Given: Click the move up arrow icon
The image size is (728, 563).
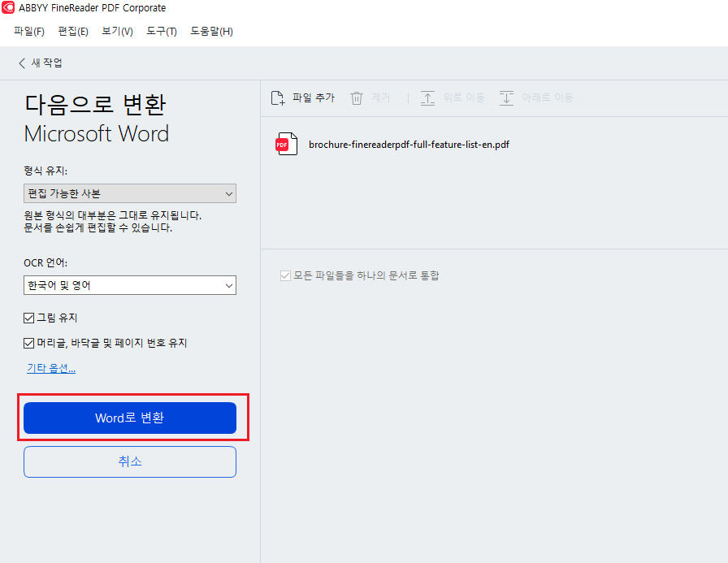Looking at the screenshot, I should [427, 98].
